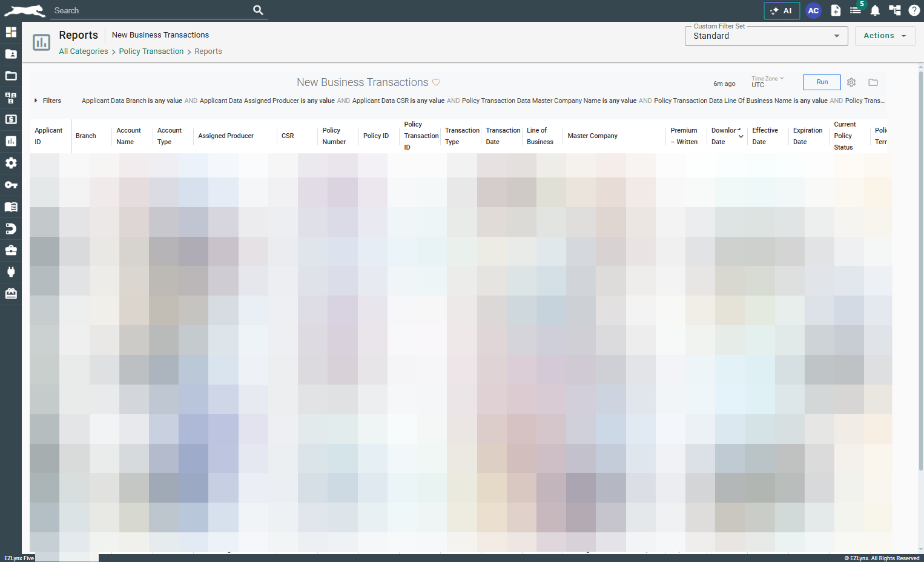Open the book icon in the sidebar
The width and height of the screenshot is (924, 562).
click(x=11, y=207)
